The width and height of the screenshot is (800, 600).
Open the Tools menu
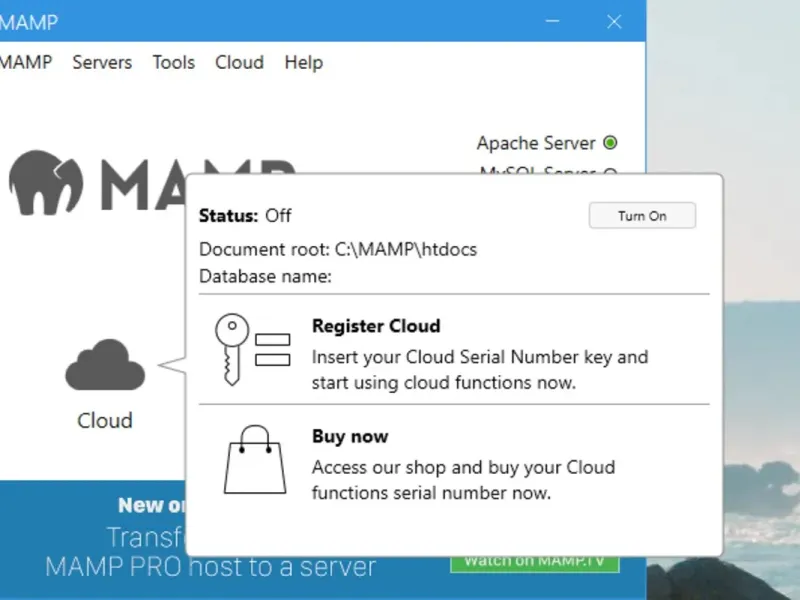(173, 62)
